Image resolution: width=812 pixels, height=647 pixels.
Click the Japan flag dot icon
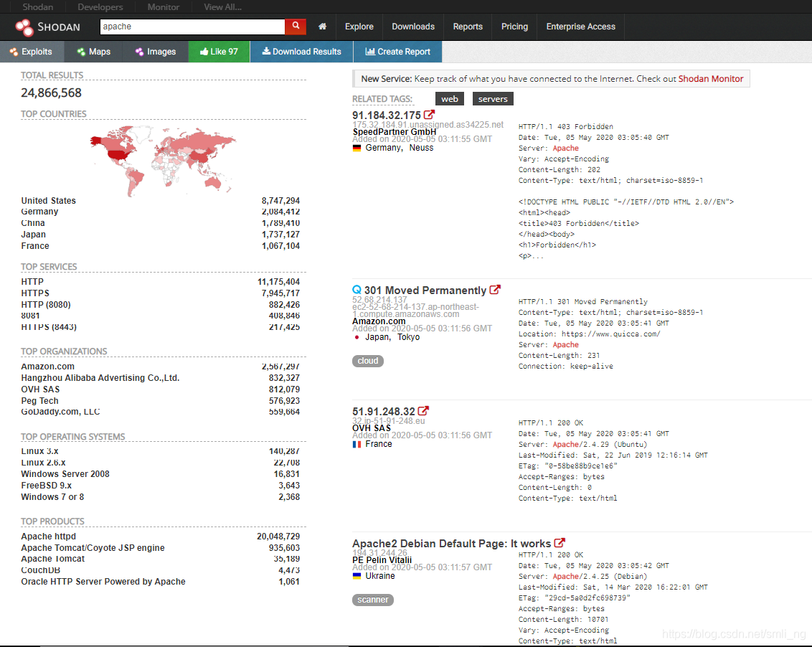[x=357, y=337]
